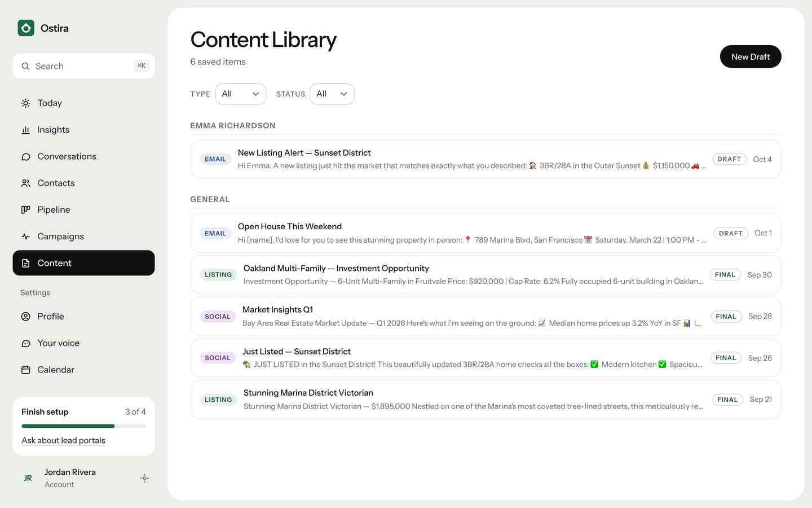Open Open House This Weekend email
This screenshot has height=508, width=812.
tap(486, 233)
